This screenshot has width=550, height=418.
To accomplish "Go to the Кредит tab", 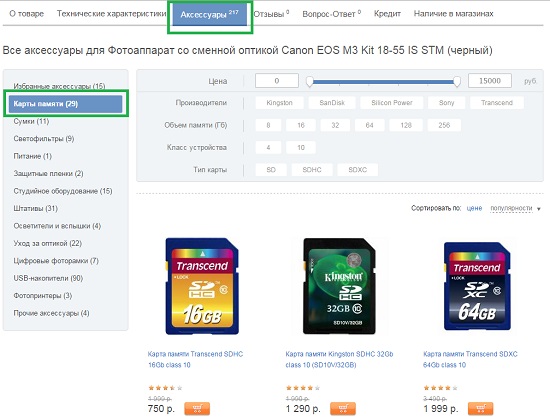I will [x=387, y=14].
